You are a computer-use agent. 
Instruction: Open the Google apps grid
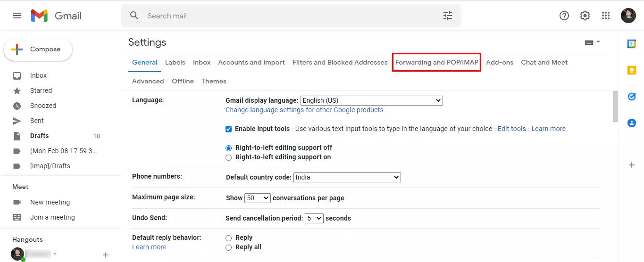(x=606, y=16)
